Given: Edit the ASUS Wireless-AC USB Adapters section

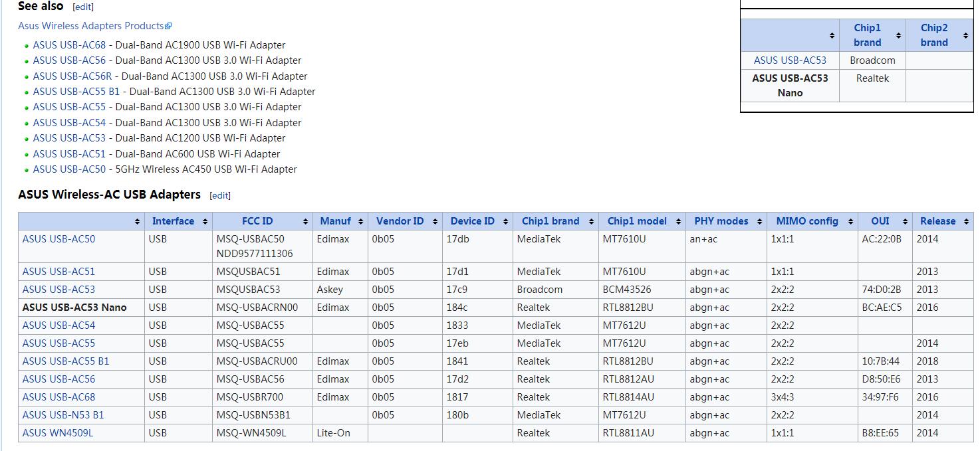Looking at the screenshot, I should click(x=220, y=195).
